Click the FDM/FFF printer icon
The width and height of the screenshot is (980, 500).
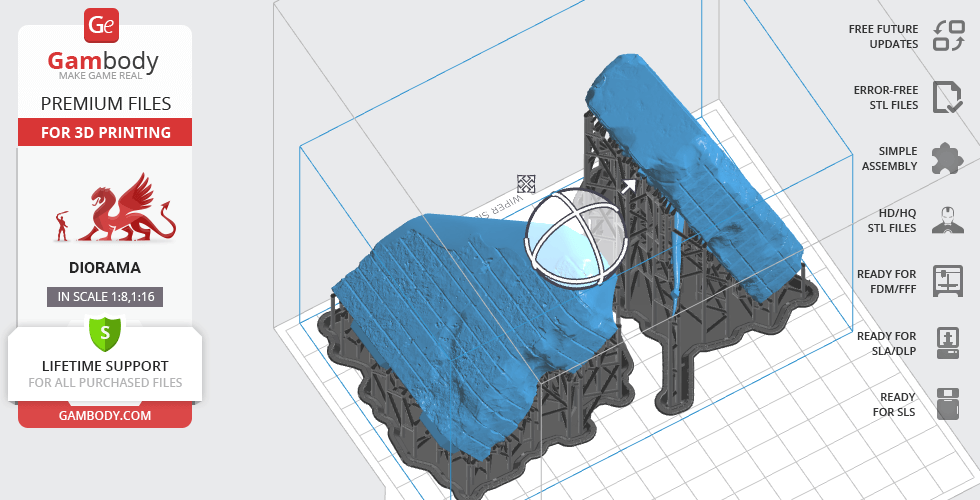pyautogui.click(x=947, y=281)
